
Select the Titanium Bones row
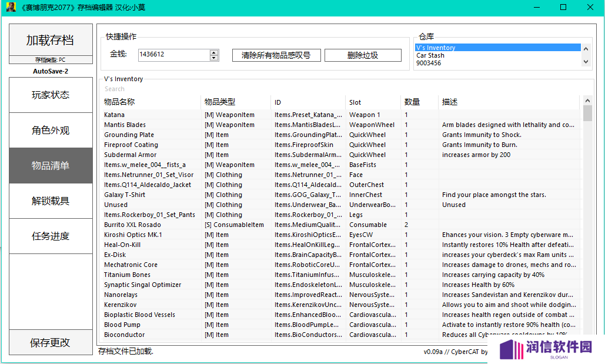(340, 275)
